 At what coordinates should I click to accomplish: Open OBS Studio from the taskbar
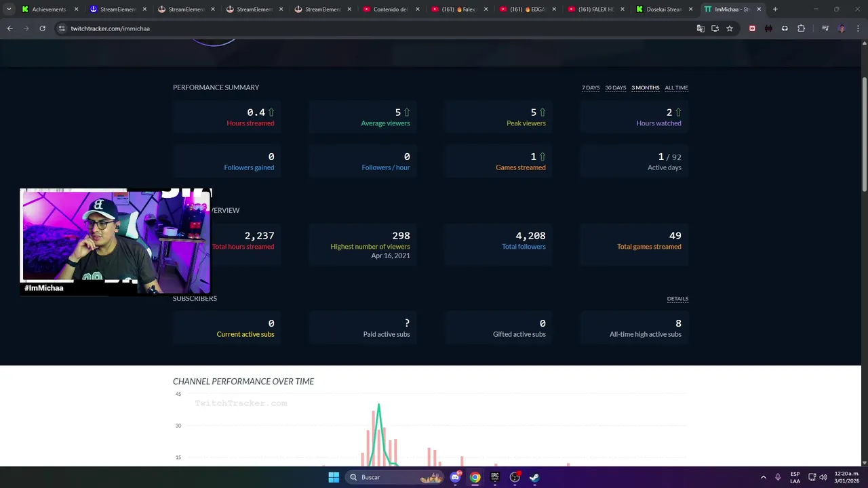(515, 477)
